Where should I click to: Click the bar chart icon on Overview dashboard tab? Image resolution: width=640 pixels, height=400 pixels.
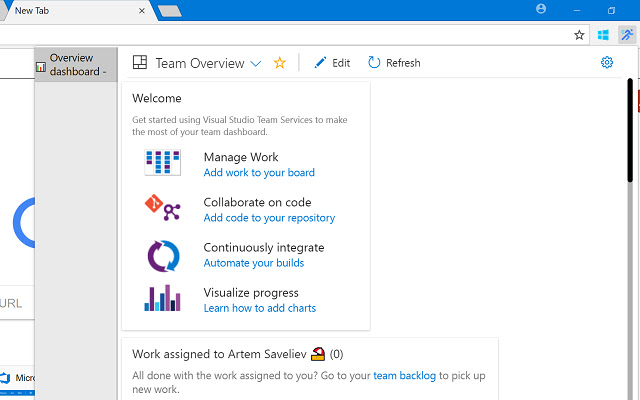[41, 67]
